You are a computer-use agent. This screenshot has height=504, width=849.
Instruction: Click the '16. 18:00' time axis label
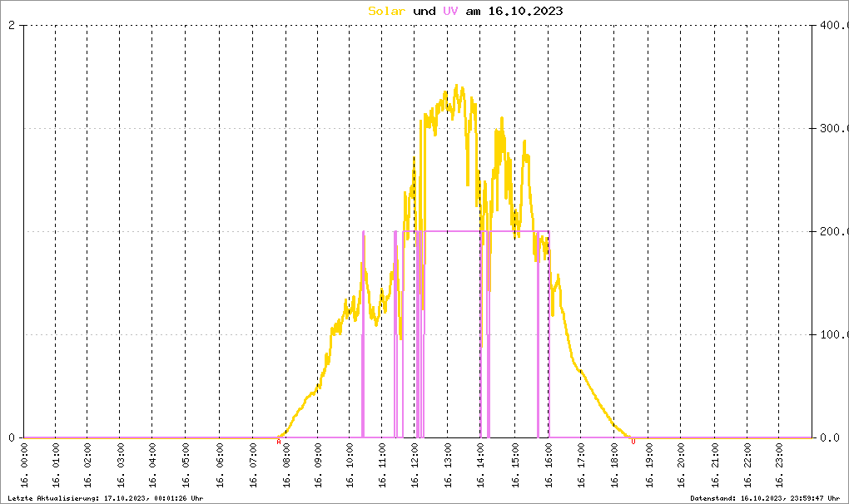click(x=614, y=466)
